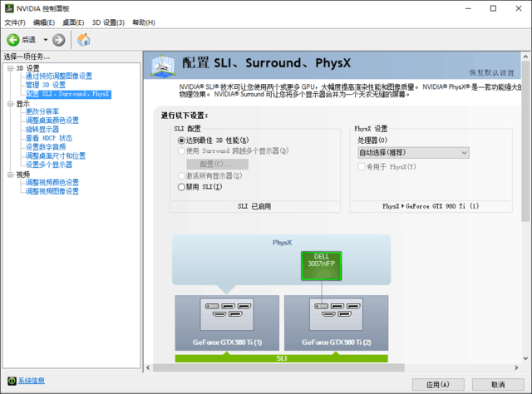Viewport: 532px width, 394px height.
Task: Collapse the 视频 tree node
Action: [10, 175]
